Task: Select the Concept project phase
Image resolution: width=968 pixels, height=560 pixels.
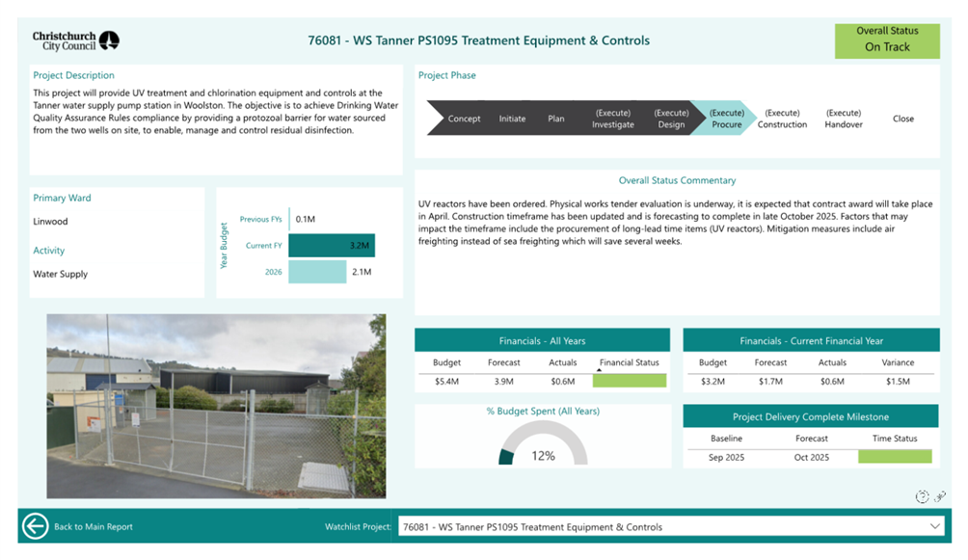Action: pos(464,119)
